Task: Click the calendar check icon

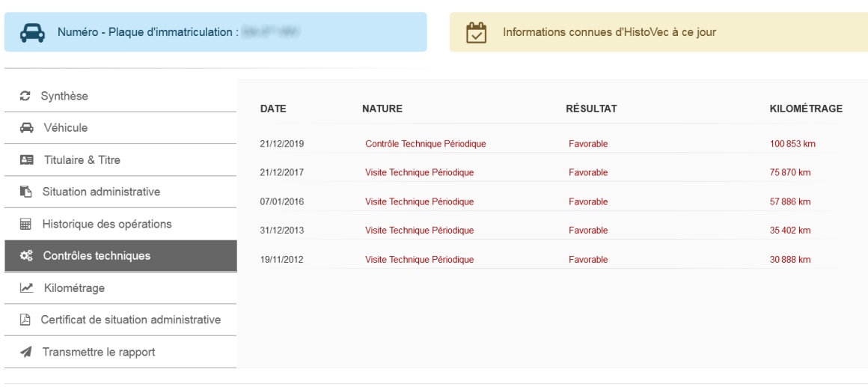Action: (x=476, y=33)
